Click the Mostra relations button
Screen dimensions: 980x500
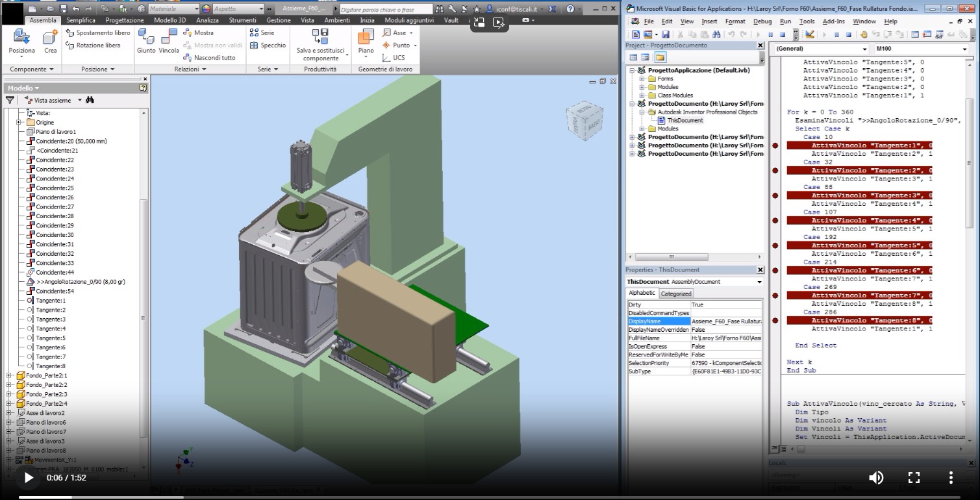198,32
